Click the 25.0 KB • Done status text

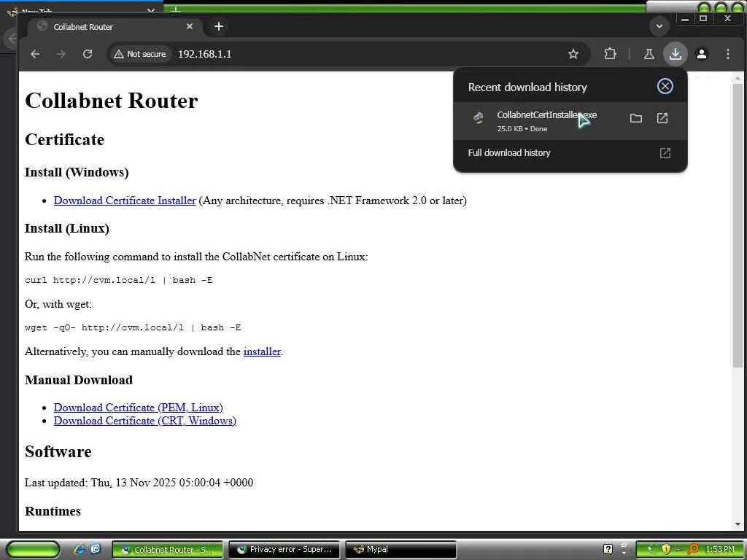(x=522, y=128)
